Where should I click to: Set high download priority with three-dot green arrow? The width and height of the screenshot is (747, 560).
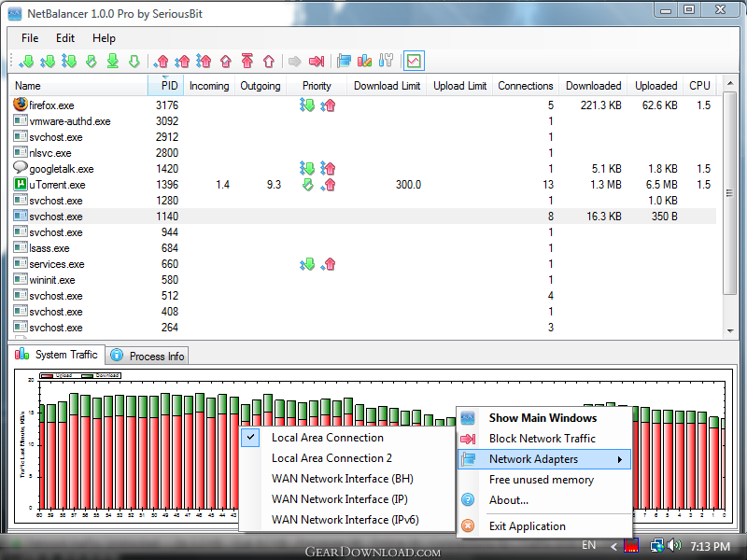pos(69,61)
